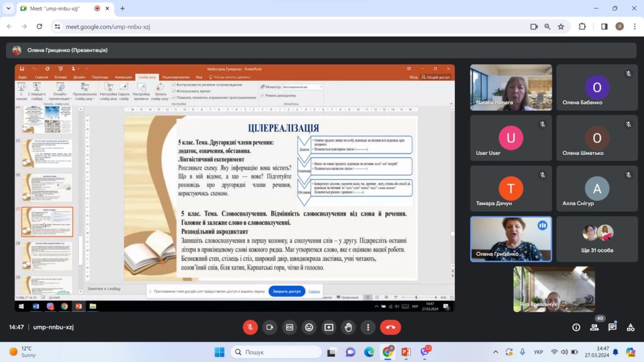The height and width of the screenshot is (362, 644).
Task: Open the 'Дизайн' ribbon tab
Action: (79, 77)
